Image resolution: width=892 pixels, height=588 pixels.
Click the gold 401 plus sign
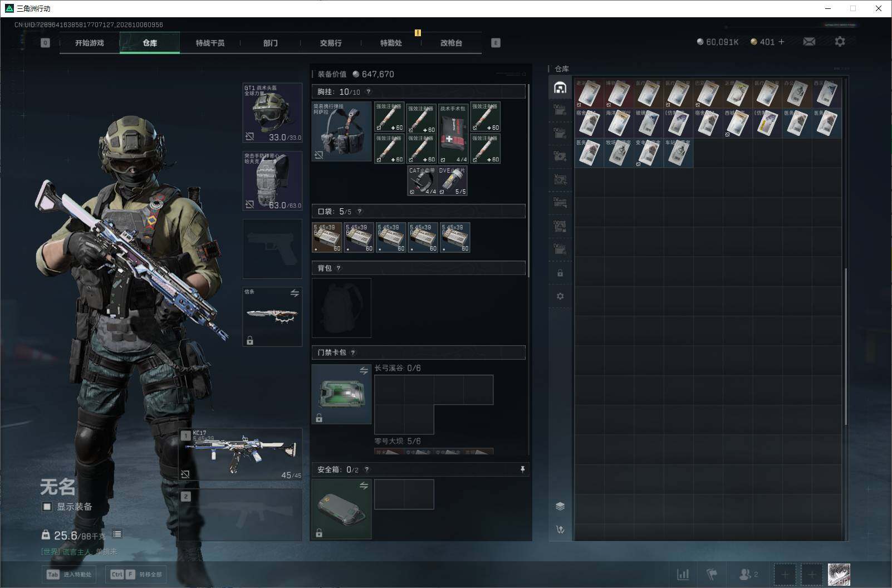pyautogui.click(x=781, y=42)
